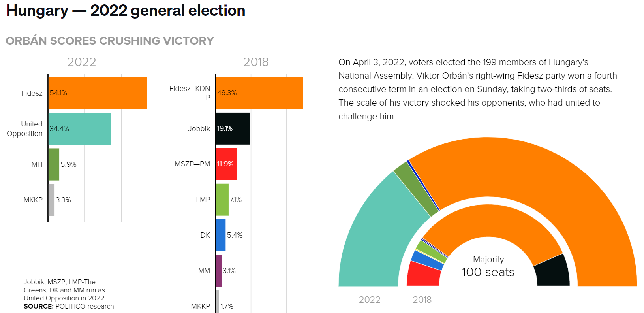Select the green LMP 7.1% bar

coord(222,200)
